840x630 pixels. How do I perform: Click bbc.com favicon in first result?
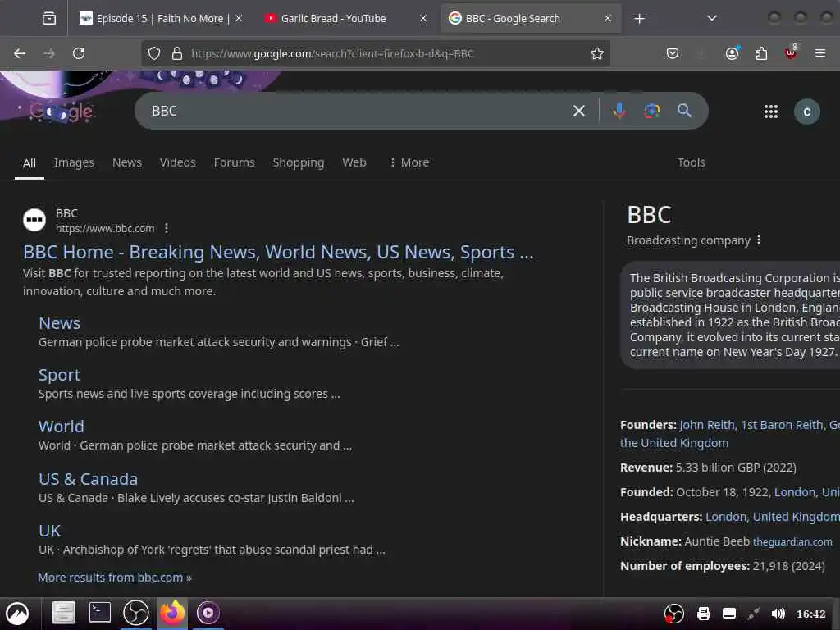tap(34, 220)
